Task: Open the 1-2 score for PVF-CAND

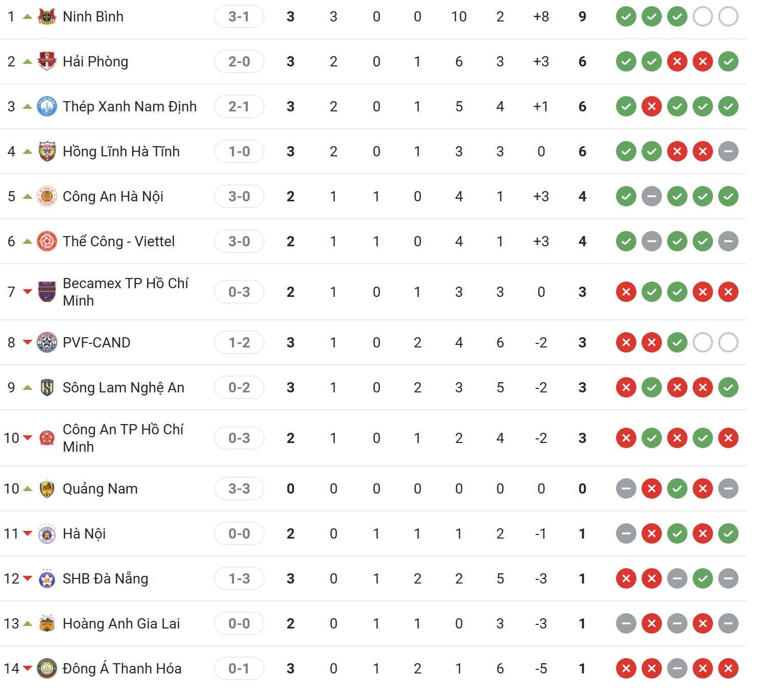Action: click(239, 342)
